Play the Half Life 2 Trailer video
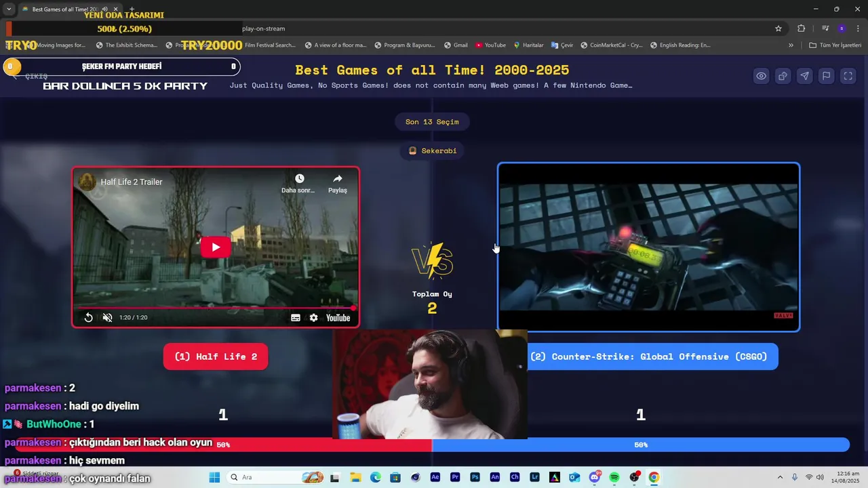The image size is (868, 488). [x=215, y=247]
